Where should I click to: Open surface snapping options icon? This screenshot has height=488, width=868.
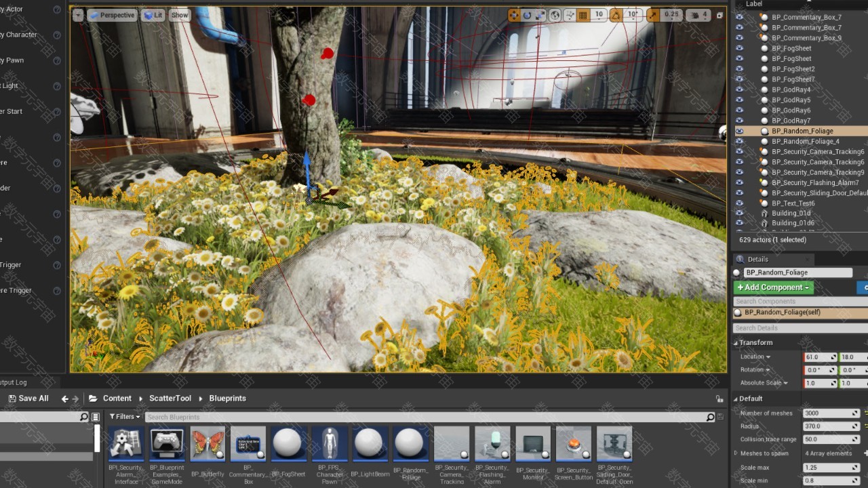coord(570,15)
